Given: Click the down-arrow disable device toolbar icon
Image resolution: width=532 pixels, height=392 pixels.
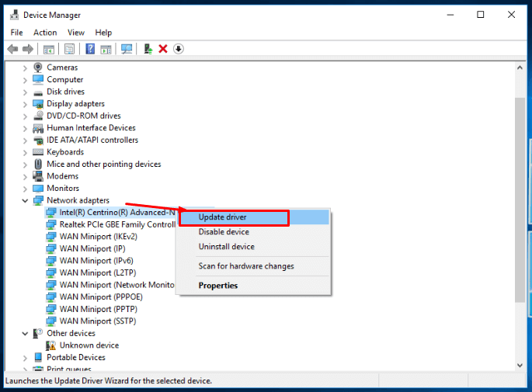Looking at the screenshot, I should [178, 49].
